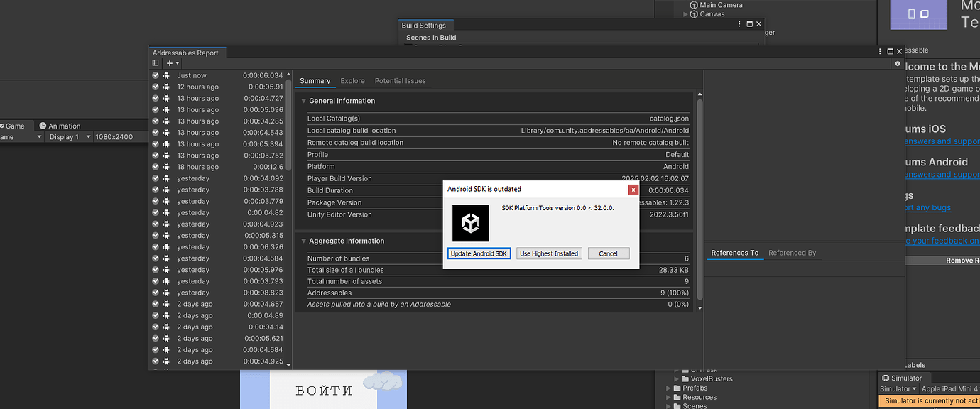Open the kebab menu of the Addressables Report window
980x409 pixels.
[879, 51]
